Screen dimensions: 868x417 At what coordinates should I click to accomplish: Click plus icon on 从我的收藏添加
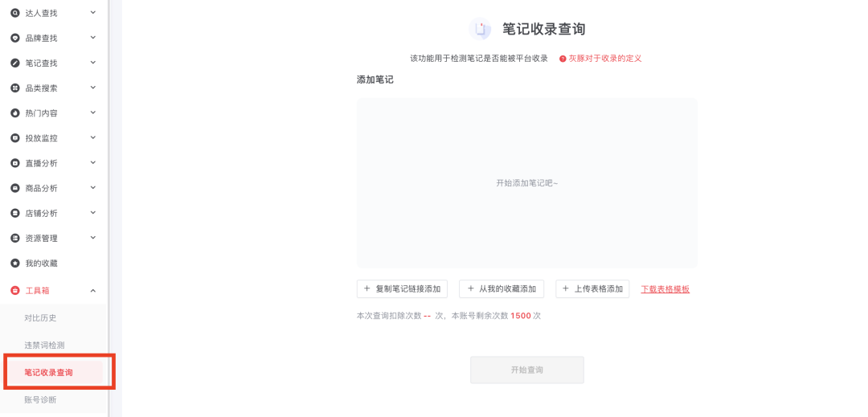(x=470, y=288)
